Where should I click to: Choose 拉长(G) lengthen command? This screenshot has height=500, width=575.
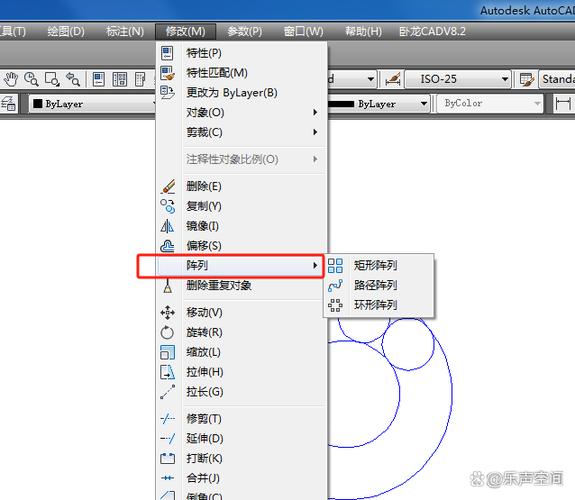(x=241, y=392)
